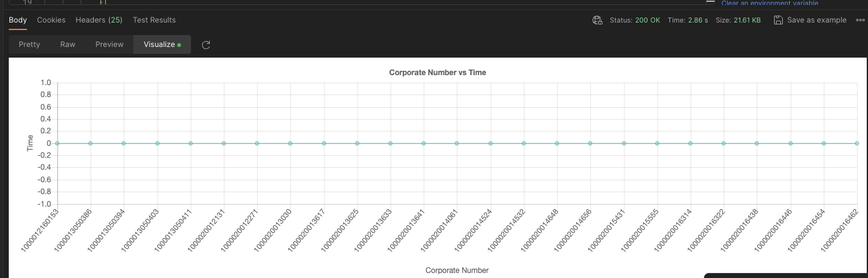Switch to the Body tab

(x=18, y=20)
